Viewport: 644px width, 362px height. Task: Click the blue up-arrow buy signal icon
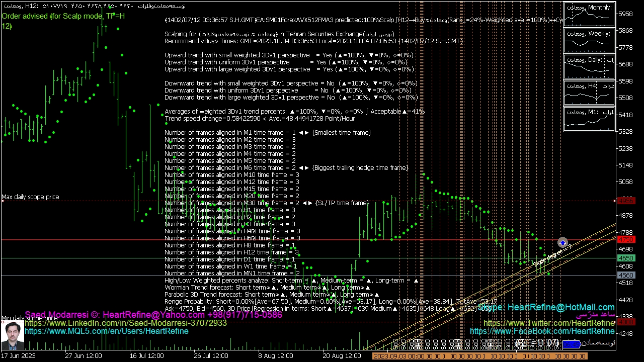click(562, 243)
